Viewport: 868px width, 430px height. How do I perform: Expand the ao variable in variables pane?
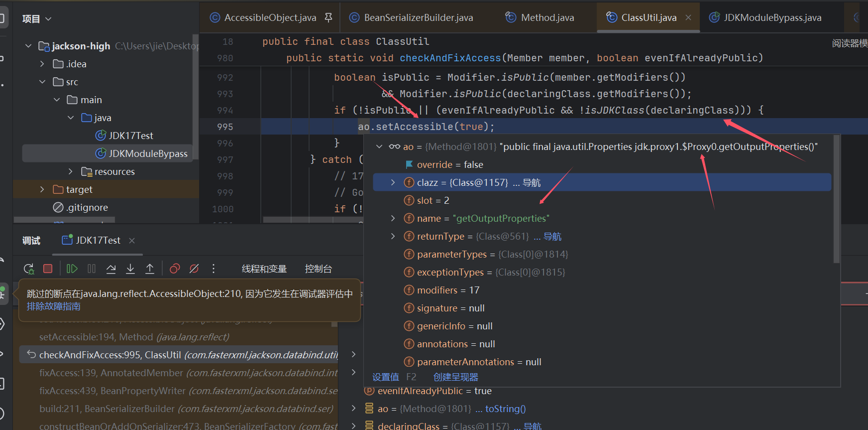click(353, 409)
